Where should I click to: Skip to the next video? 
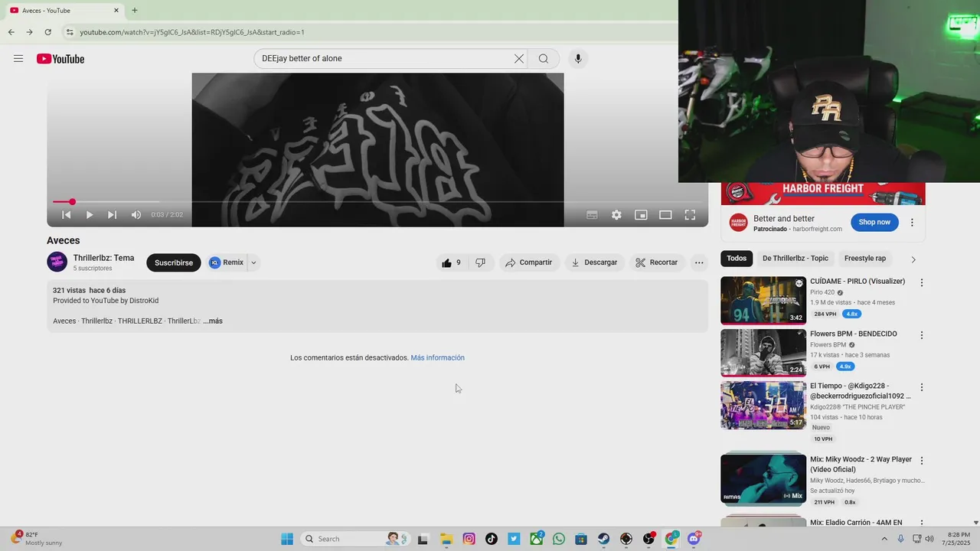[112, 215]
